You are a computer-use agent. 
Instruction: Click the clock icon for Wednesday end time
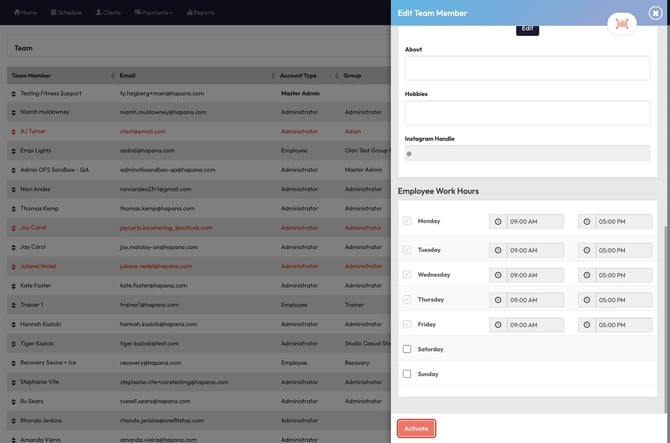586,275
